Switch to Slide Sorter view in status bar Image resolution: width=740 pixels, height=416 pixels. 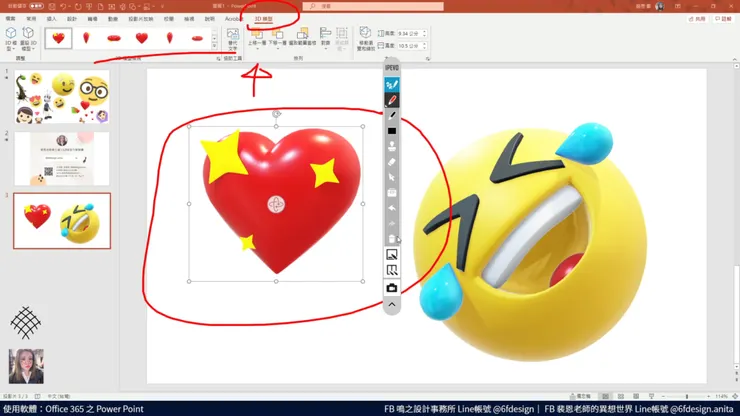(x=621, y=396)
